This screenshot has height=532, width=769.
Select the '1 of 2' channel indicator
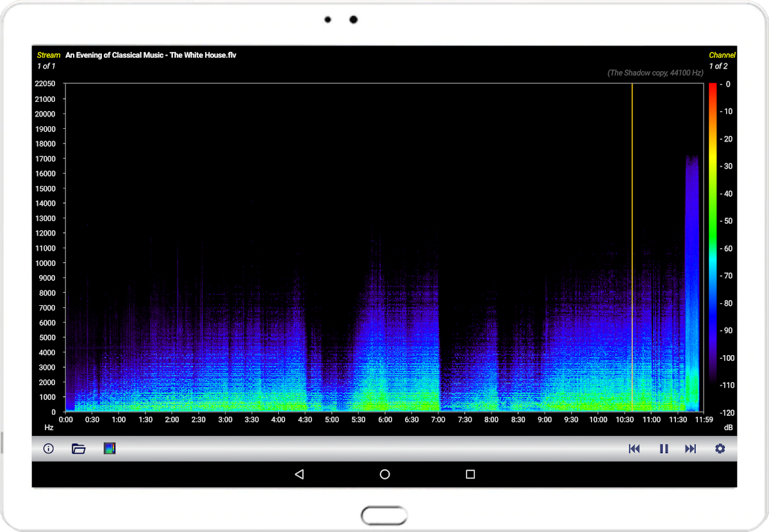click(x=718, y=66)
